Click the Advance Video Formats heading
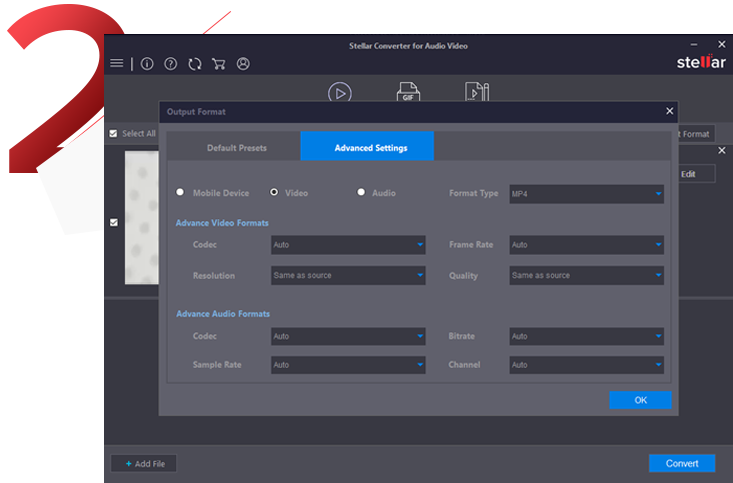This screenshot has width=733, height=483. click(x=222, y=223)
